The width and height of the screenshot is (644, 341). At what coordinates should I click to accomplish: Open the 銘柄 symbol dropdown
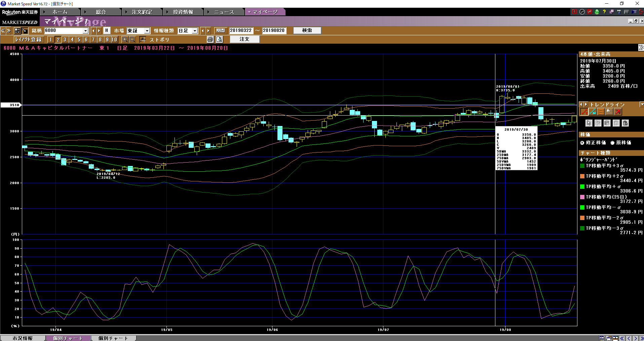85,31
